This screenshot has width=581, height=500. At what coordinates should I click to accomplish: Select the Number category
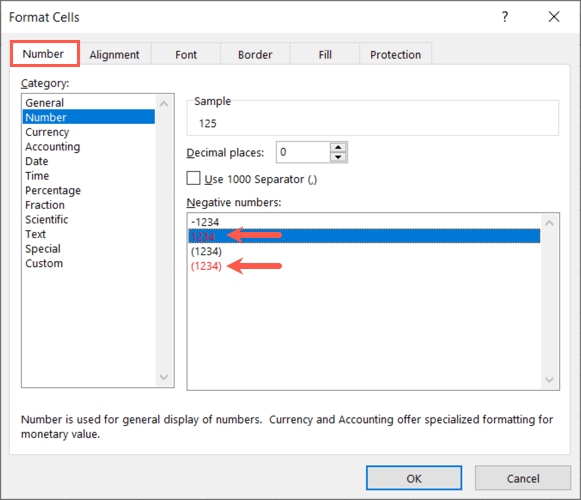pyautogui.click(x=89, y=117)
